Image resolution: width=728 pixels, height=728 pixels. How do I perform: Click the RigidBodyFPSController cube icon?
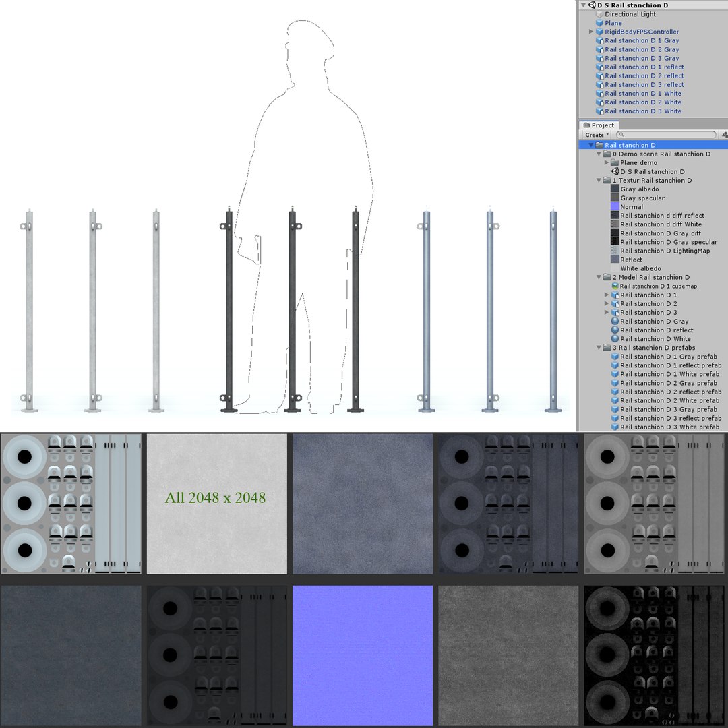(599, 32)
